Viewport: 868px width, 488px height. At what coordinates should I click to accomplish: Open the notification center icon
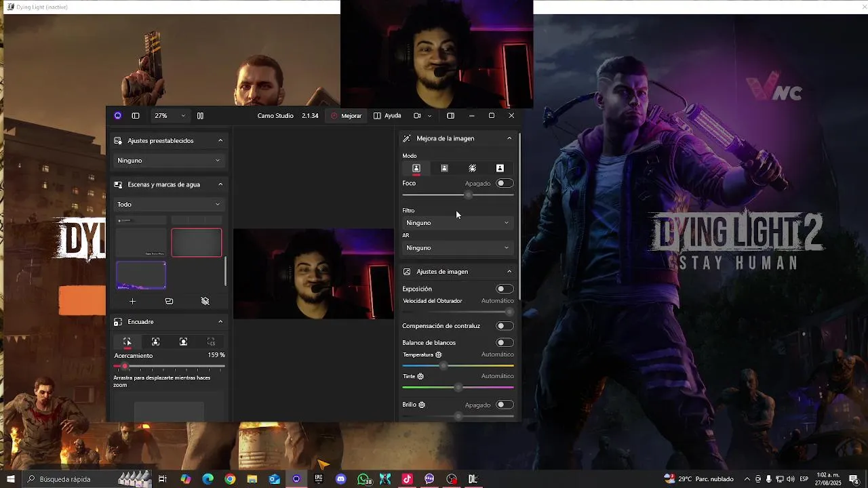(x=854, y=479)
